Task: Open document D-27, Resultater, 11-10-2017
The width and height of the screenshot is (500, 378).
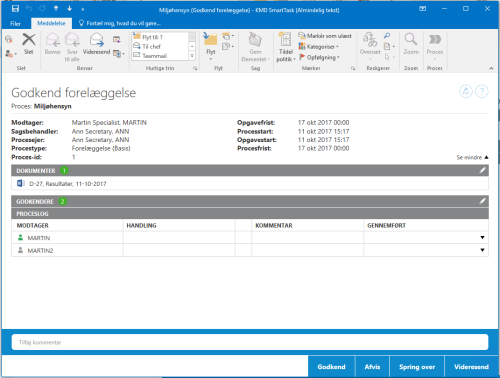Action: click(x=68, y=184)
